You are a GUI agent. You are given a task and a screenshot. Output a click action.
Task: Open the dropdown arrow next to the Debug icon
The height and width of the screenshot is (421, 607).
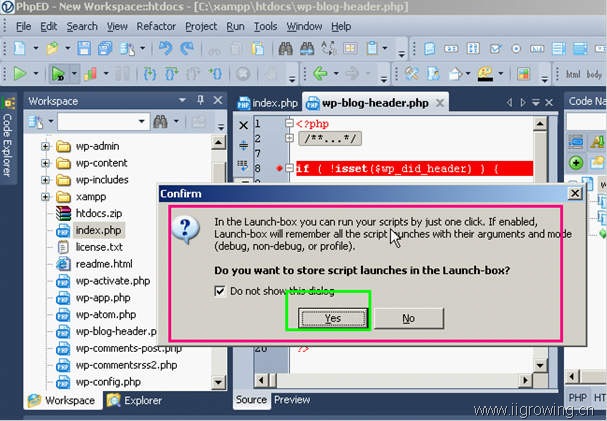point(74,74)
